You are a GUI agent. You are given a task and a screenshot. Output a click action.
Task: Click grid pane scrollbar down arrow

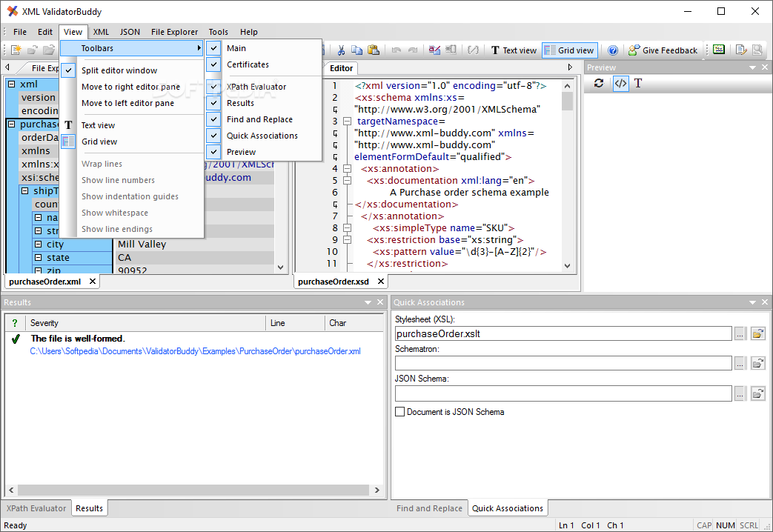(280, 267)
